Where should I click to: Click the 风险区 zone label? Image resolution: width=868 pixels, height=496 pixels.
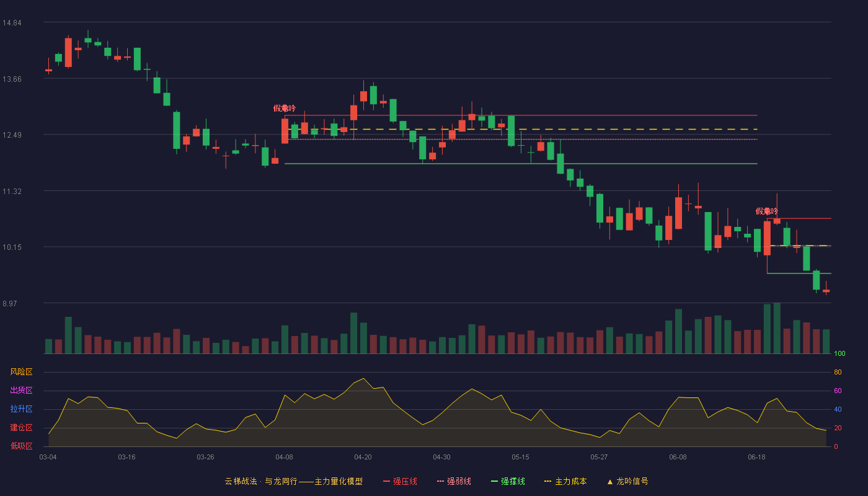(x=22, y=372)
